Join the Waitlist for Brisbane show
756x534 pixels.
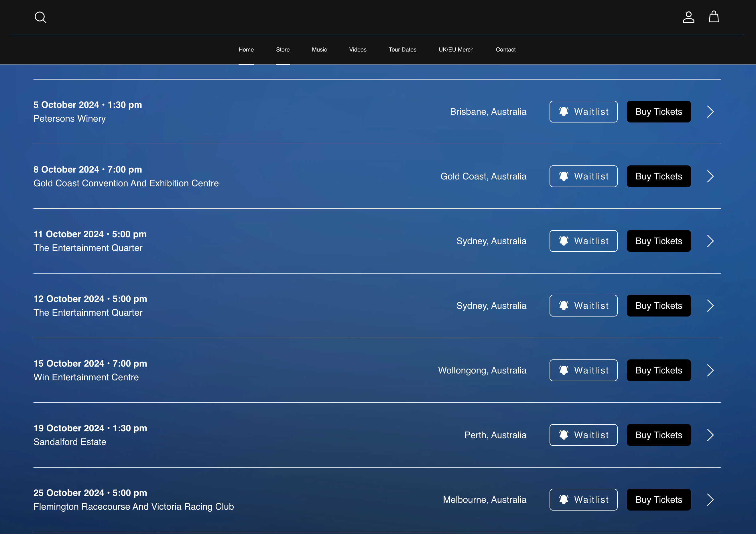click(583, 112)
